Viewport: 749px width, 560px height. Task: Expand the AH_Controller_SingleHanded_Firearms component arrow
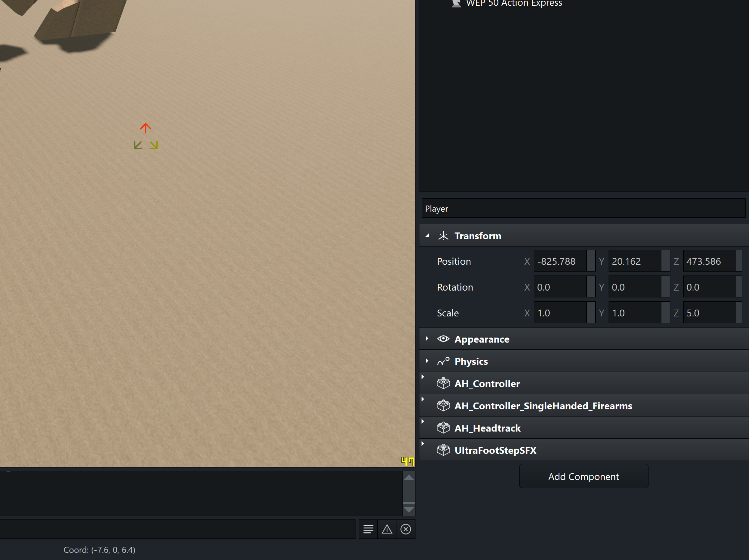click(423, 399)
